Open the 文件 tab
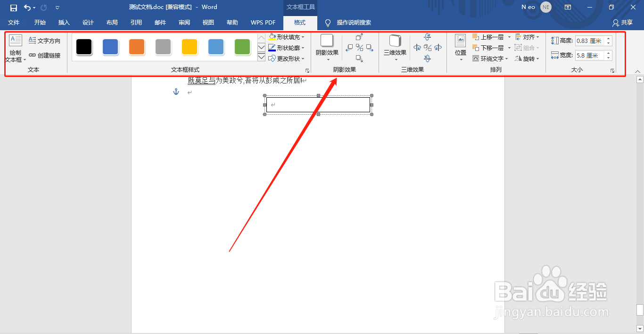Viewport: 644px width, 334px height. point(14,23)
